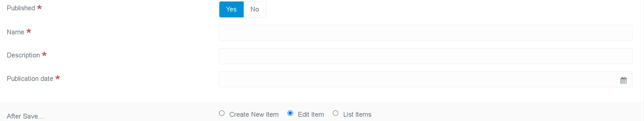Image resolution: width=644 pixels, height=121 pixels.
Task: Click the red asterisk beside Name
Action: (x=29, y=31)
